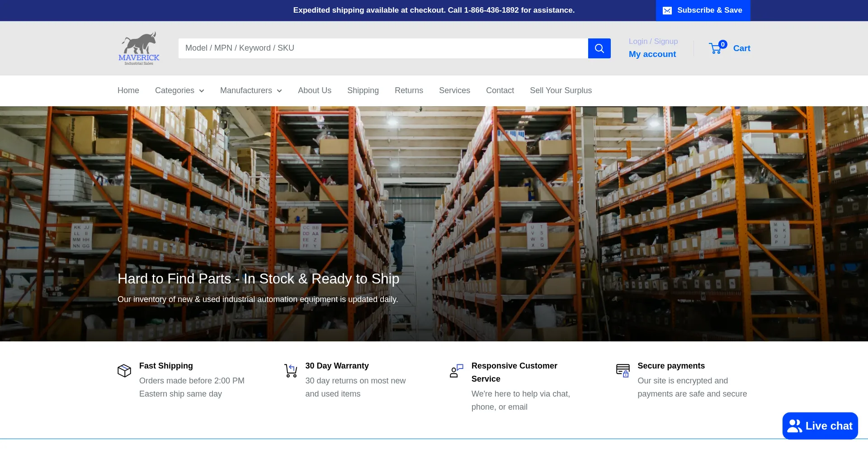
Task: Focus the Model / MPN / Keyword search field
Action: pyautogui.click(x=383, y=48)
